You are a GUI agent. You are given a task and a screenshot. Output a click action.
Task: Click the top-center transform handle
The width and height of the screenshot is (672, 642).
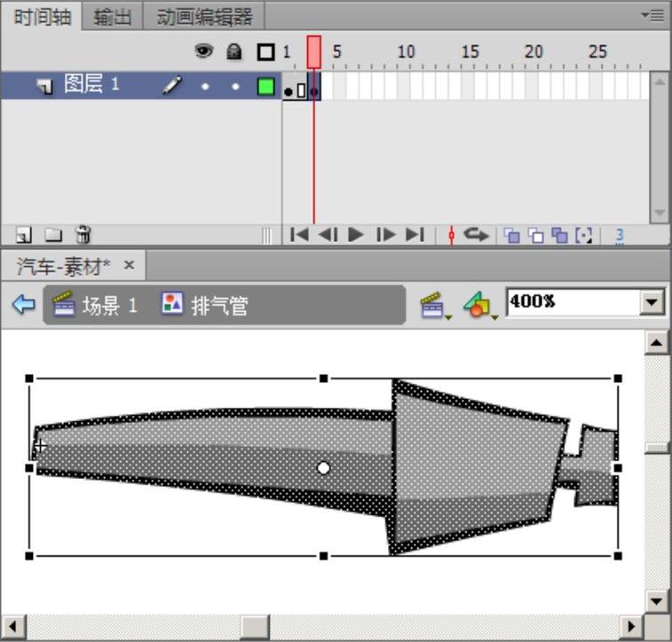click(x=324, y=378)
